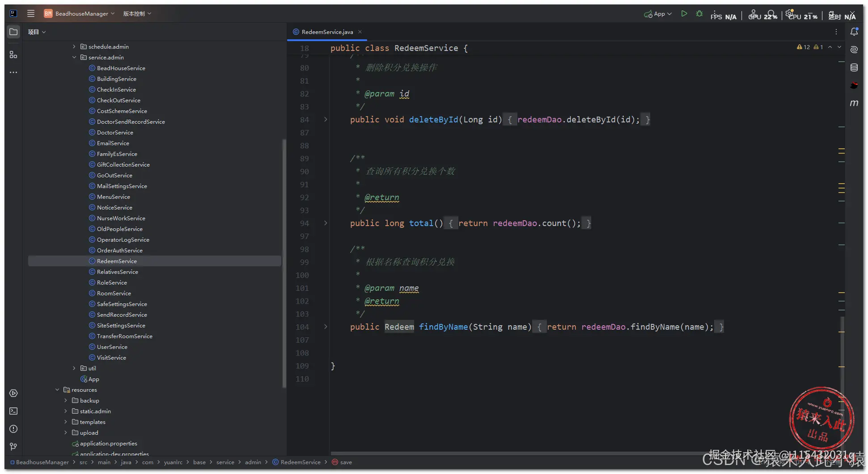Click the project tree vertical scrollbar
The image size is (868, 474).
pos(284,263)
